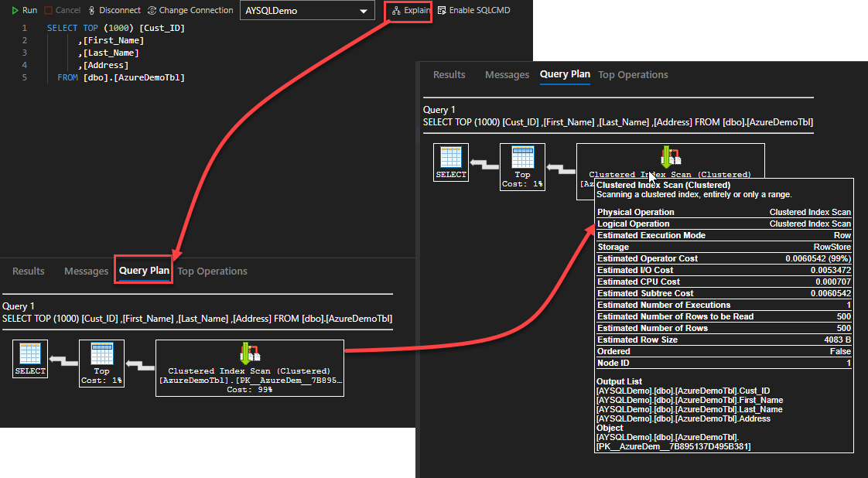Screen dimensions: 868x478
Task: Enable SQLCMD mode
Action: tap(474, 11)
